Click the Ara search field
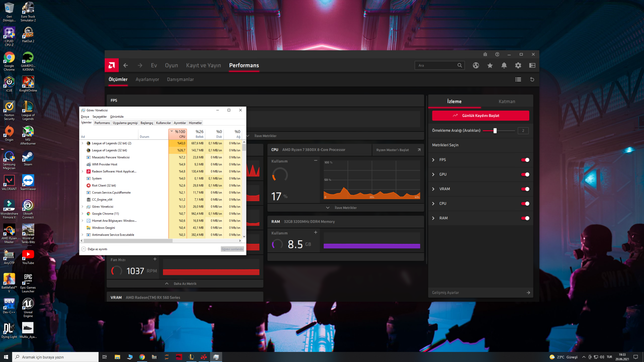 pos(436,65)
